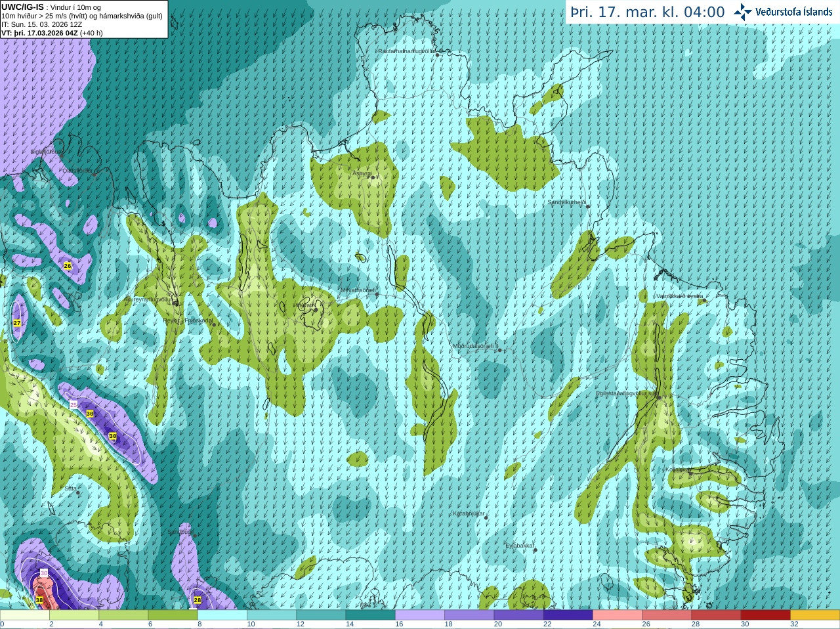Click the lavender 16–18 m/s legend swatch
The height and width of the screenshot is (629, 840).
point(419,615)
